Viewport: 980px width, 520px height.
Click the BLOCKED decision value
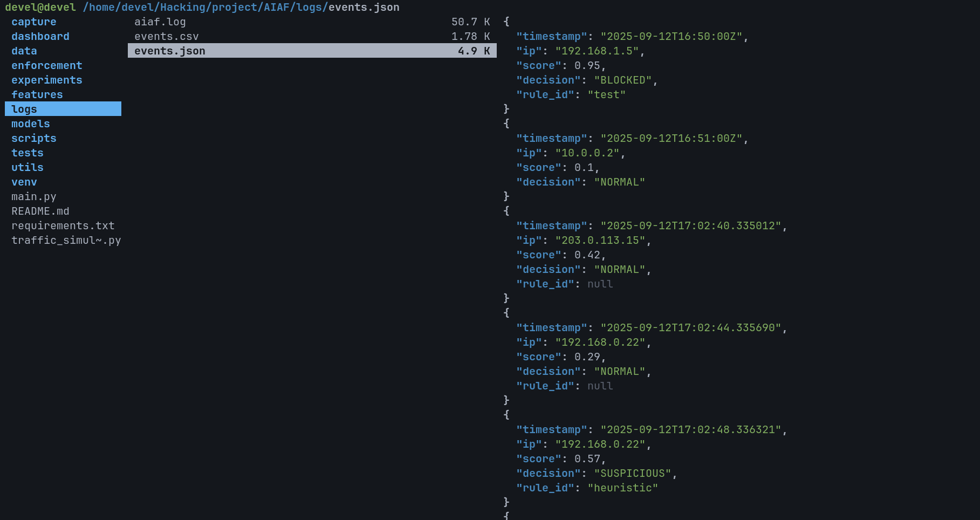click(x=623, y=80)
